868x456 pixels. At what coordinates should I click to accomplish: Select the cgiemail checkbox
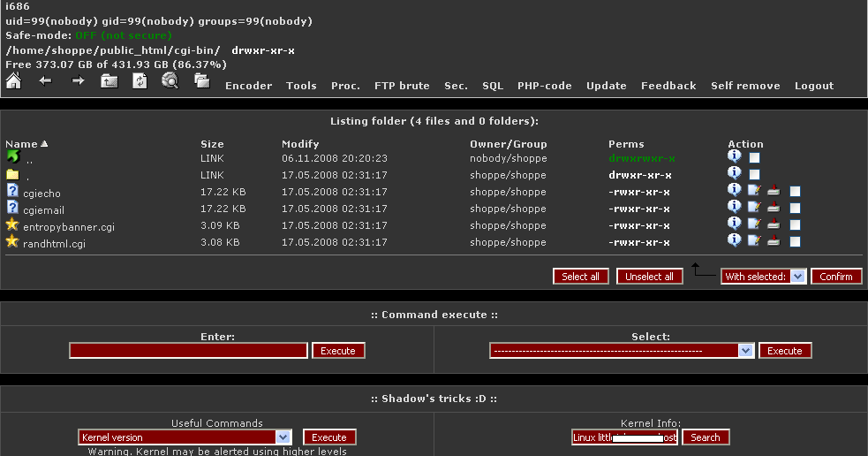pyautogui.click(x=795, y=209)
